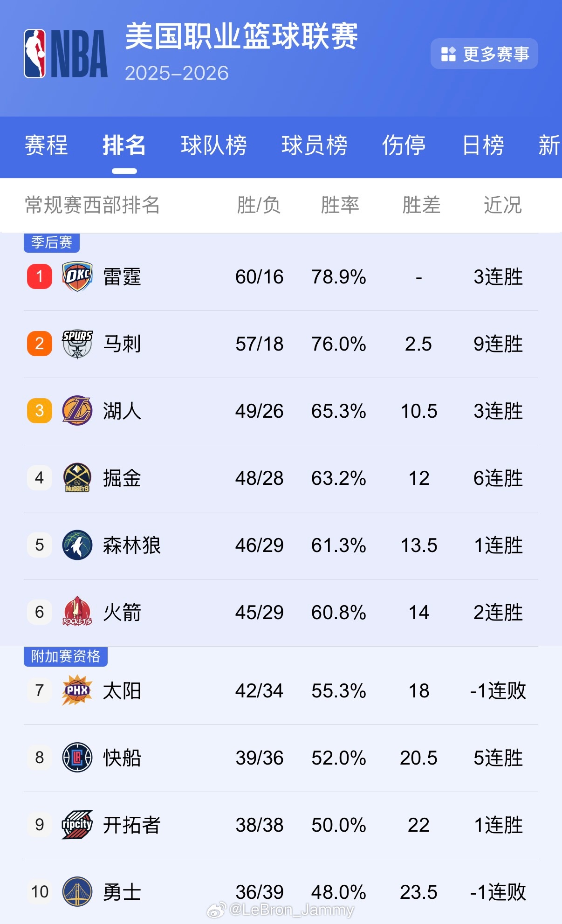Open the Lakers team via its logo
This screenshot has height=924, width=562.
[75, 411]
